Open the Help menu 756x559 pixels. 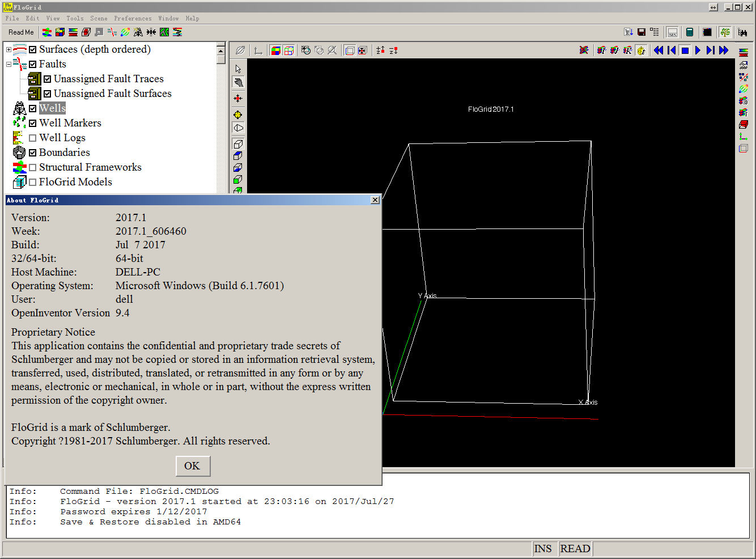pyautogui.click(x=192, y=18)
